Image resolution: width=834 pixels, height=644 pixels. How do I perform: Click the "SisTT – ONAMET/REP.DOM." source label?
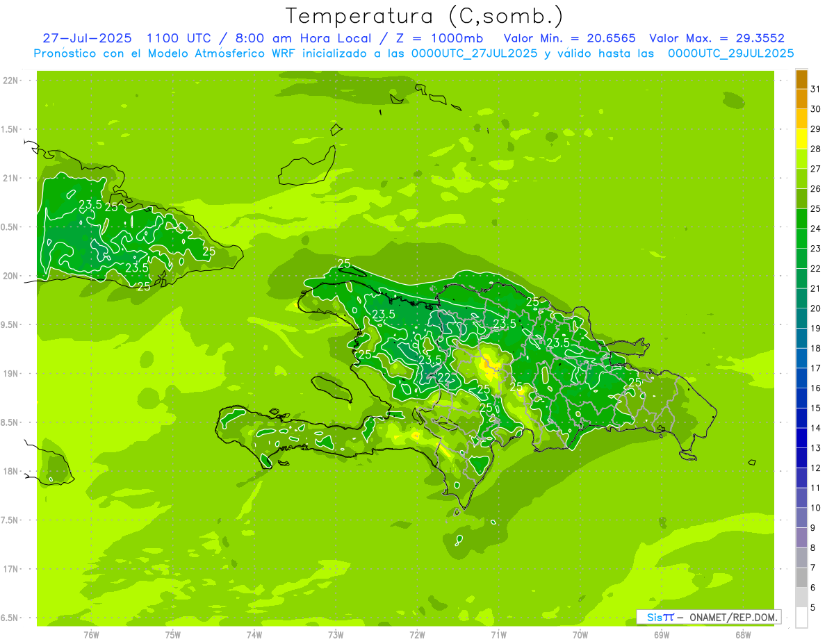tap(709, 617)
